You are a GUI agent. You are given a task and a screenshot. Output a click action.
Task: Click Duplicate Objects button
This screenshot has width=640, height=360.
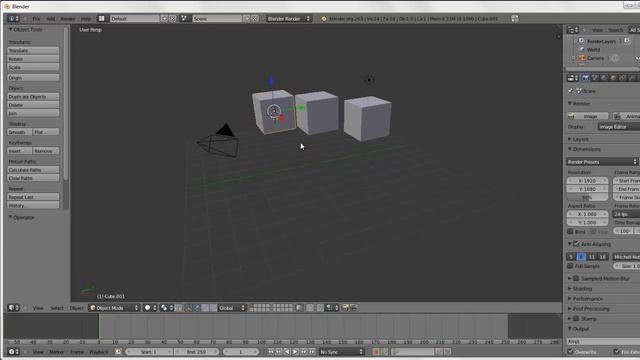pyautogui.click(x=33, y=97)
